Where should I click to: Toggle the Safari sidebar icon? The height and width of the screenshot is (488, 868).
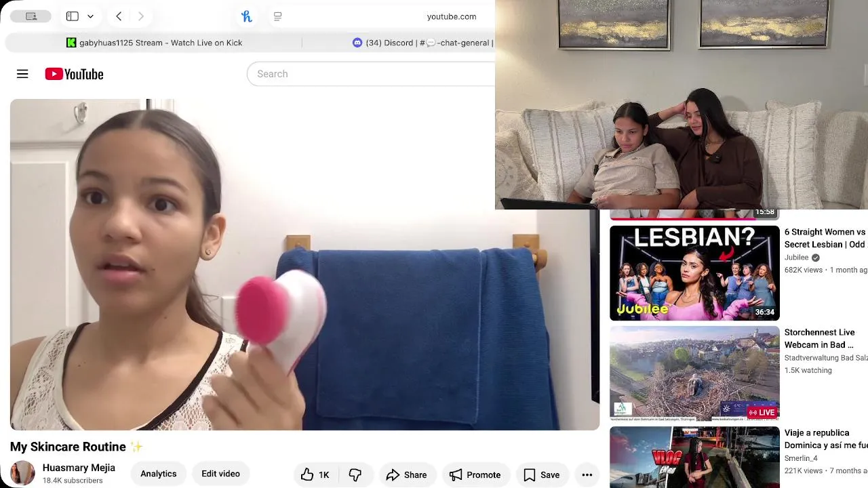(73, 16)
